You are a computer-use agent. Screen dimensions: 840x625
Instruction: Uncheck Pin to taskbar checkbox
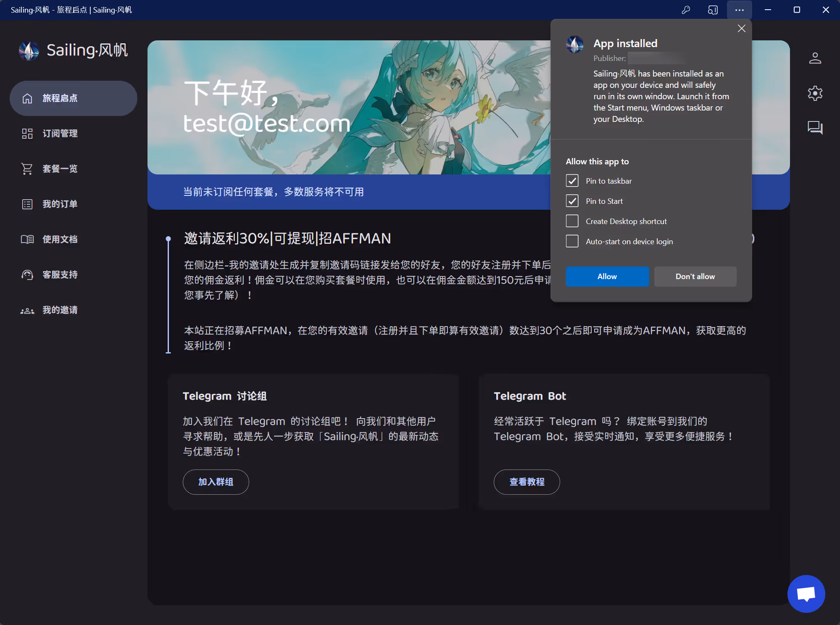[572, 181]
